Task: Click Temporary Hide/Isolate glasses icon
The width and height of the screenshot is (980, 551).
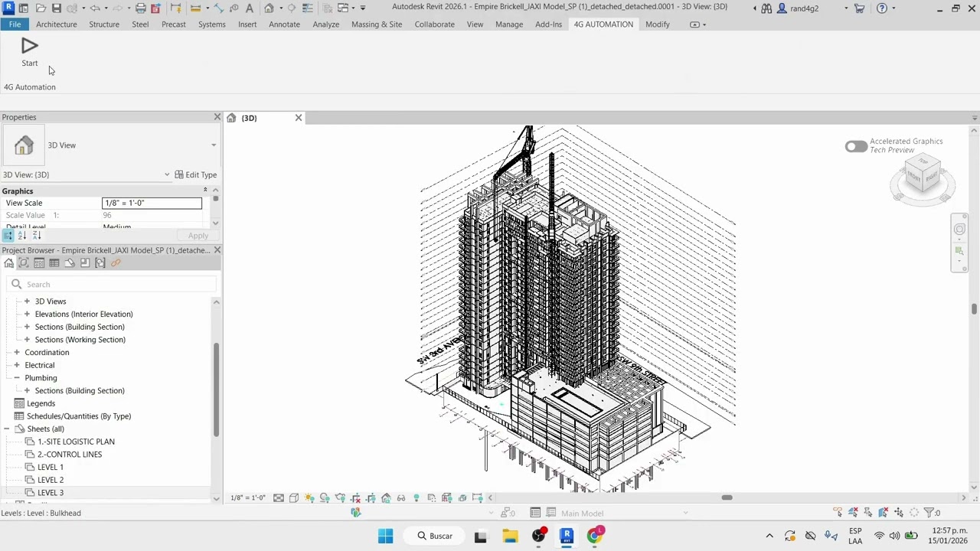Action: click(x=401, y=498)
